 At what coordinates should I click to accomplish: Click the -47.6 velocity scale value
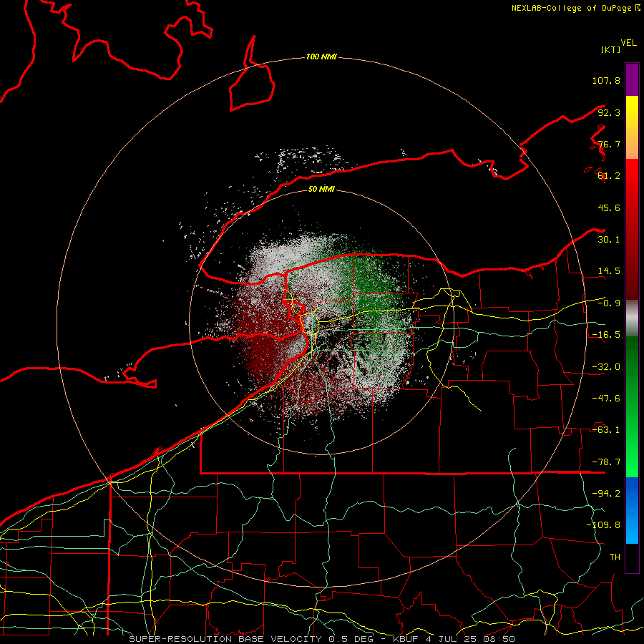[x=606, y=399]
